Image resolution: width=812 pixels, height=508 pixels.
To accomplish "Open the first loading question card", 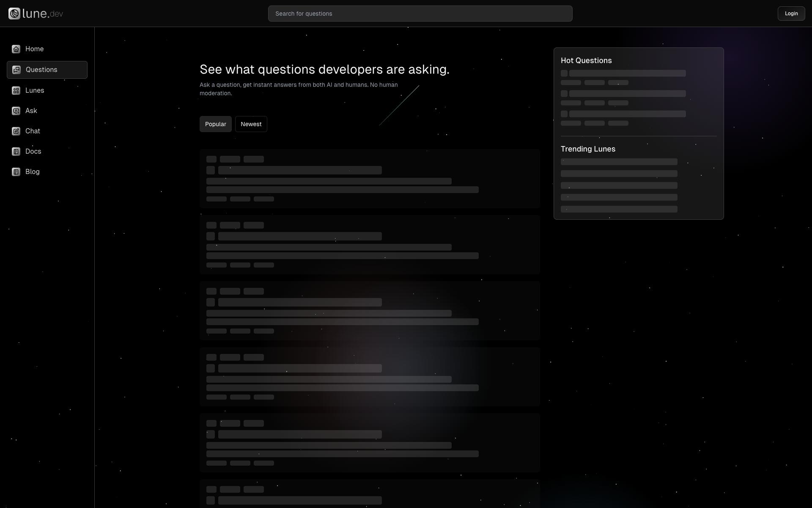I will point(369,178).
